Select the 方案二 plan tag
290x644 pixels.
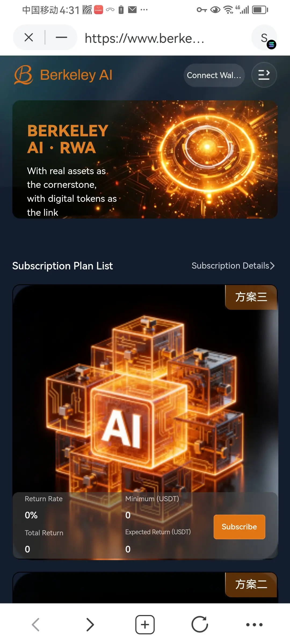coord(251,584)
